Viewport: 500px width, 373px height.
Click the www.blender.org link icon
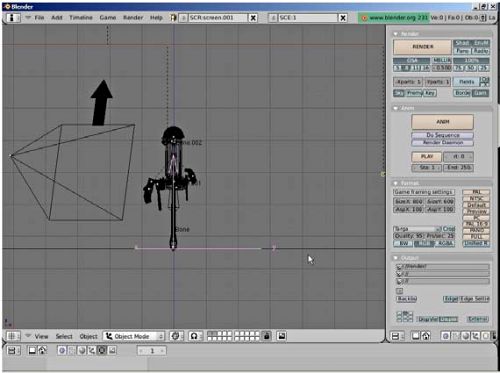pos(364,18)
